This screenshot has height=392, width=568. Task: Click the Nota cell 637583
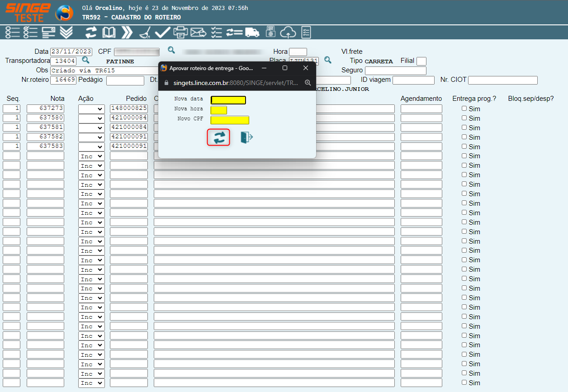click(x=45, y=146)
